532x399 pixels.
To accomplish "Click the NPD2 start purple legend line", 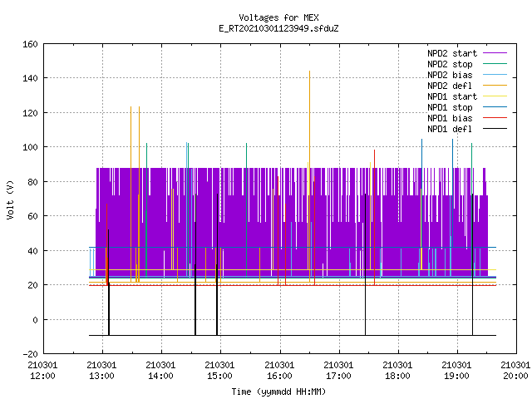I will click(x=495, y=53).
